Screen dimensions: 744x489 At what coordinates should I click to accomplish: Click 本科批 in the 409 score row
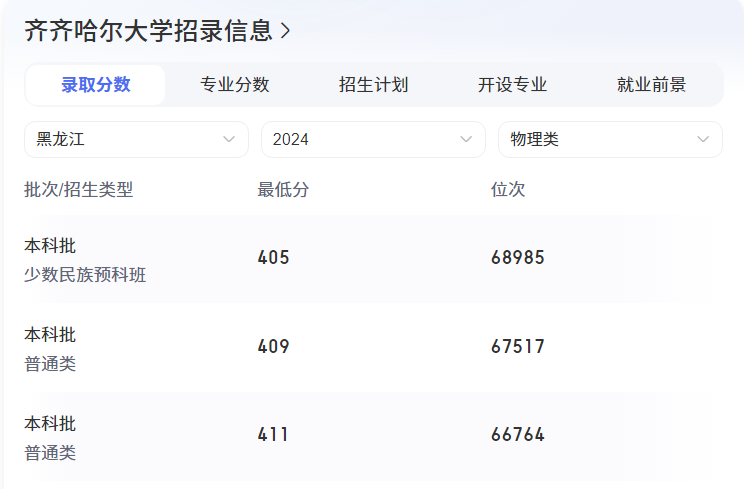(x=50, y=335)
